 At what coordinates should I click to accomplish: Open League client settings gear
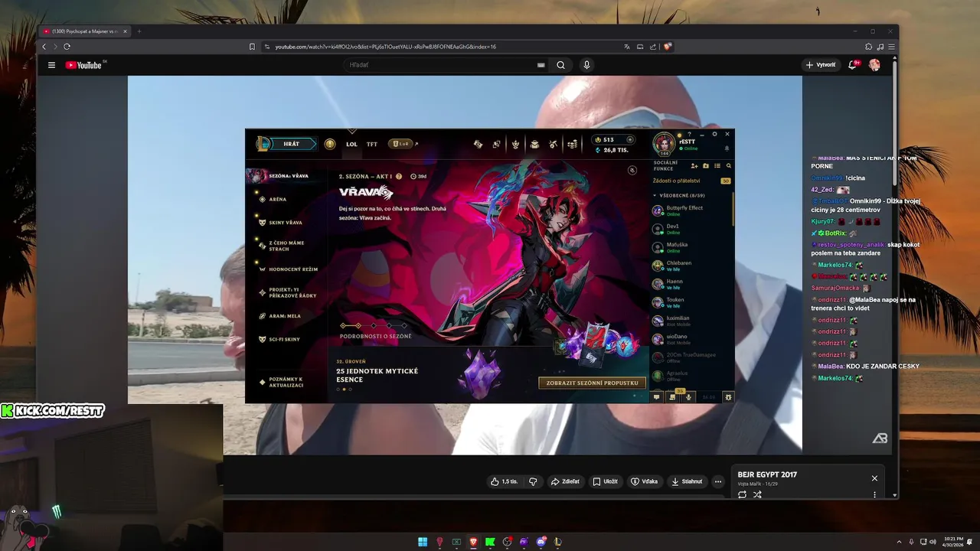pos(714,134)
